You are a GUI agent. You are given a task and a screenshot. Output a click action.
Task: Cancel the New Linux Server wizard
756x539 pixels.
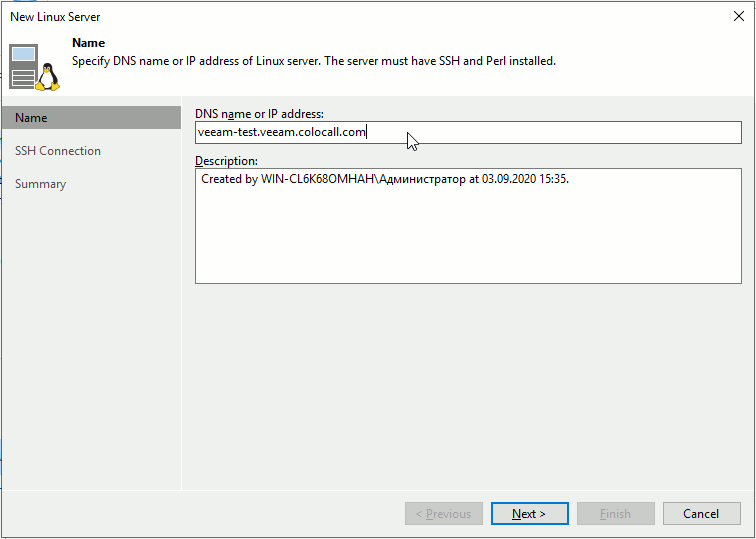(701, 514)
